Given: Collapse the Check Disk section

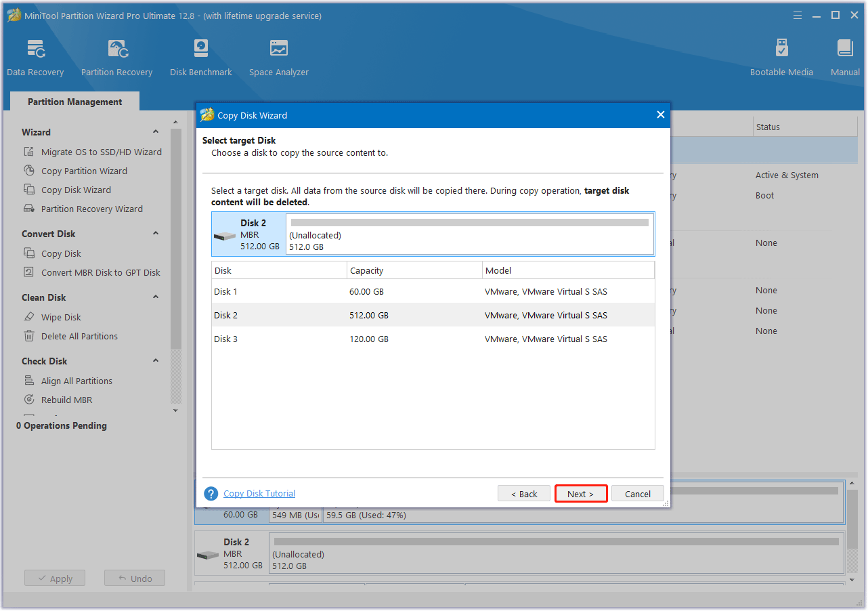Looking at the screenshot, I should [x=156, y=361].
